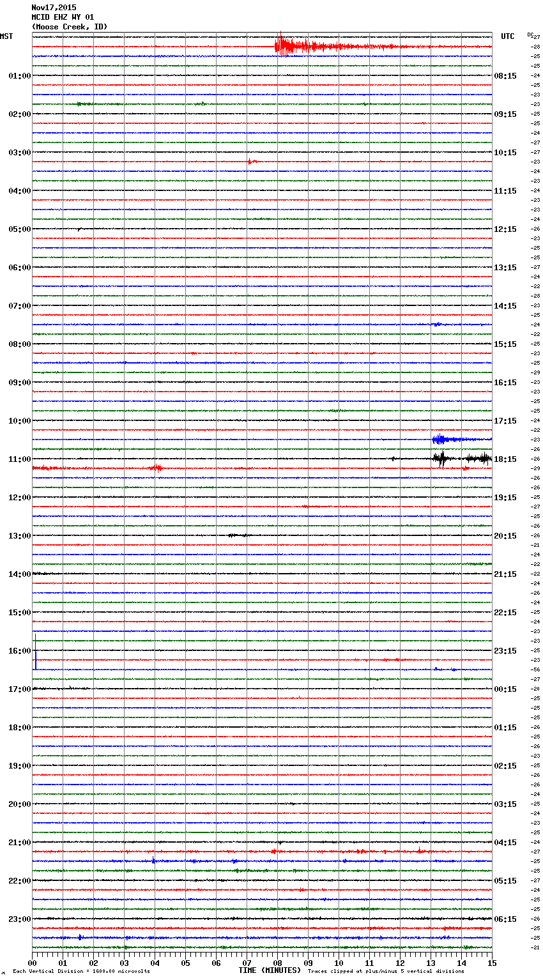This screenshot has height=980, width=543.
Task: Click the 22:15 UTC time label
Action: click(x=505, y=613)
